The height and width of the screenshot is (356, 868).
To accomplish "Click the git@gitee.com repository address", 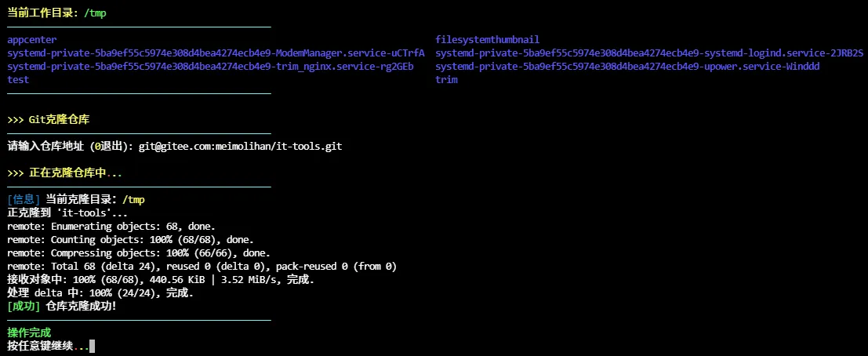I will (x=240, y=147).
